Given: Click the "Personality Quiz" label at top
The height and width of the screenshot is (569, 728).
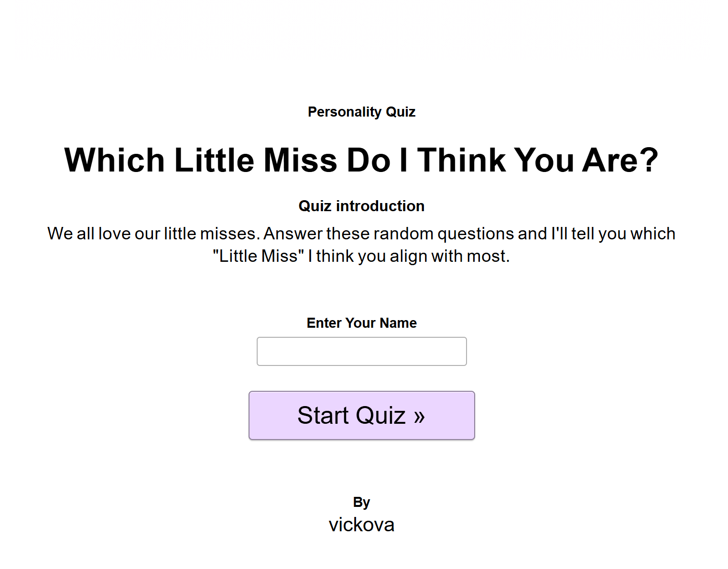Looking at the screenshot, I should 361,112.
